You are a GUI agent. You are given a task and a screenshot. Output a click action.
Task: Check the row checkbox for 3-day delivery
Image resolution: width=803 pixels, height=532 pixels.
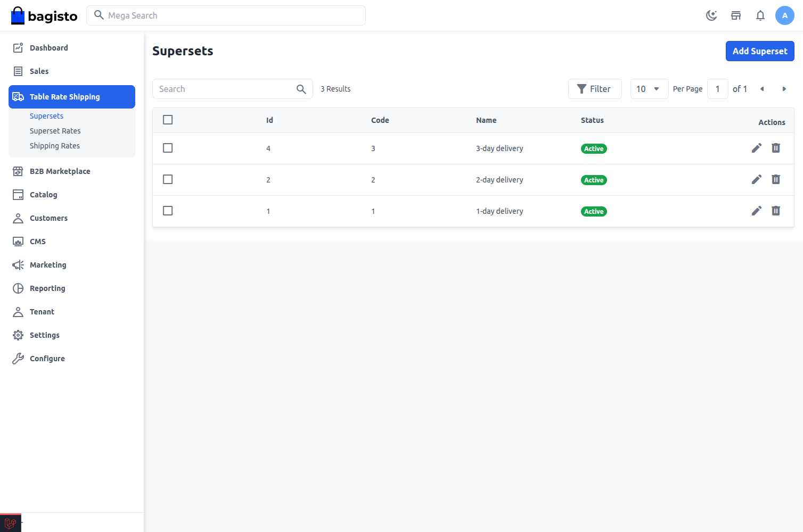(x=168, y=148)
